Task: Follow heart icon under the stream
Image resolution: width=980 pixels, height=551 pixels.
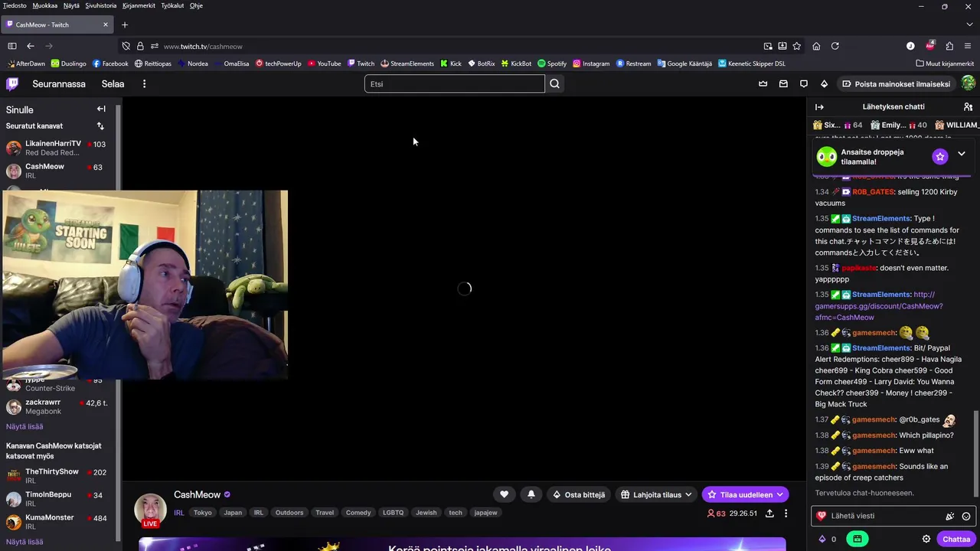Action: click(504, 494)
